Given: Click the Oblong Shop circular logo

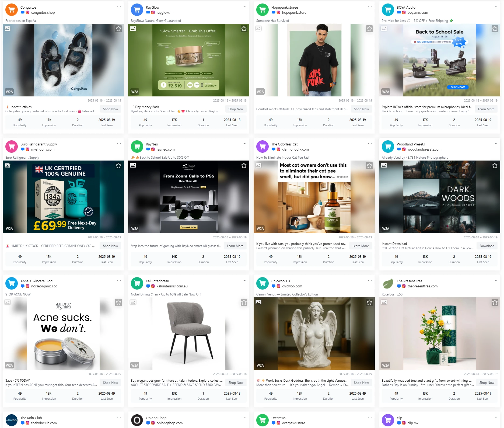Looking at the screenshot, I should coord(137,420).
